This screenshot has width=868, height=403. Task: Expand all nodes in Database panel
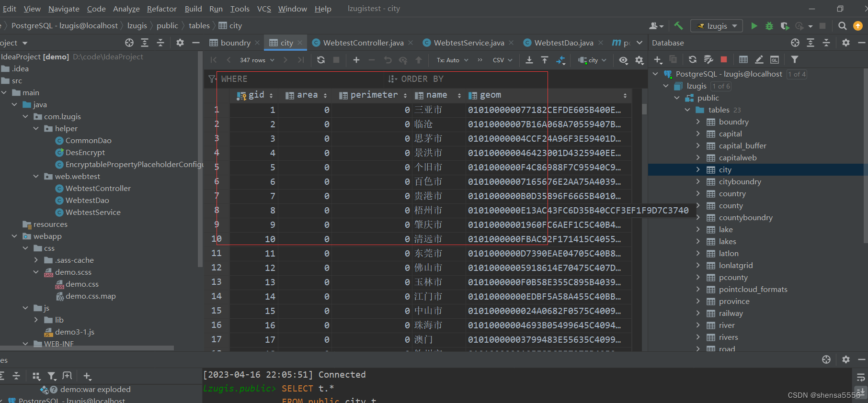811,43
